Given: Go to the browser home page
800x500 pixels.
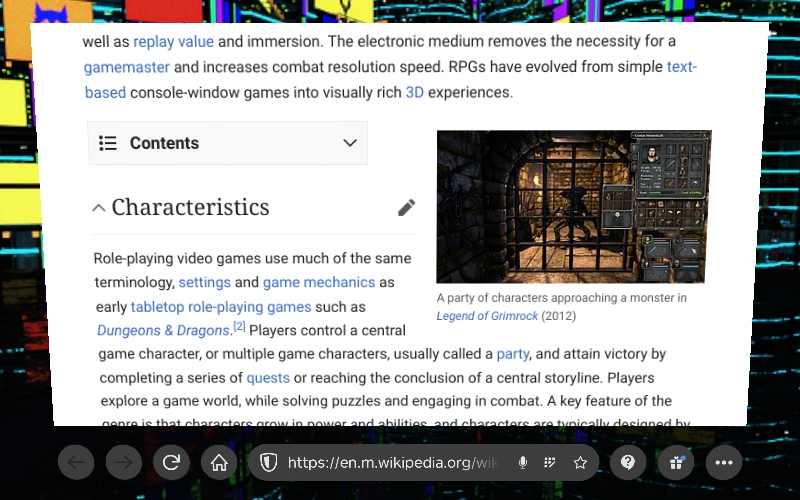Looking at the screenshot, I should [x=220, y=463].
